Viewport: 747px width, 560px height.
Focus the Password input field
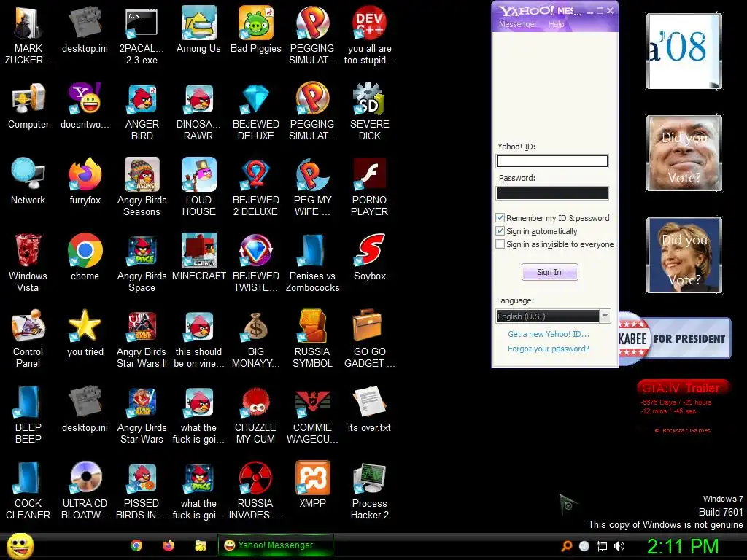tap(552, 192)
